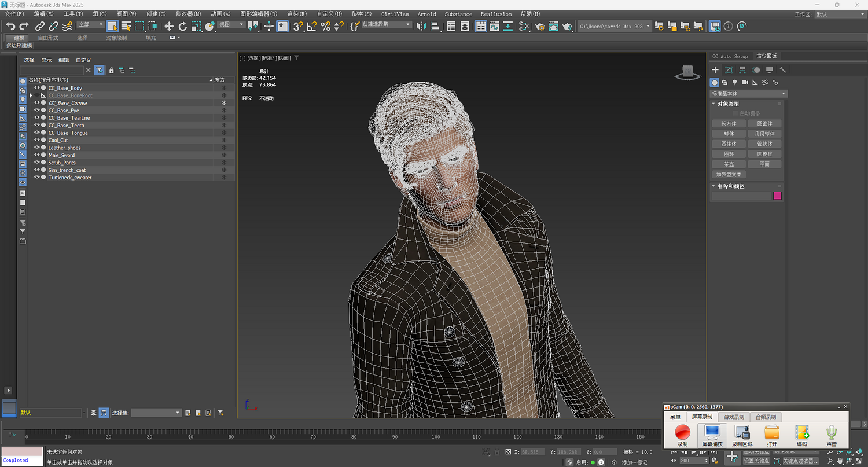
Task: Click the Angle Snap toggle icon
Action: [312, 26]
